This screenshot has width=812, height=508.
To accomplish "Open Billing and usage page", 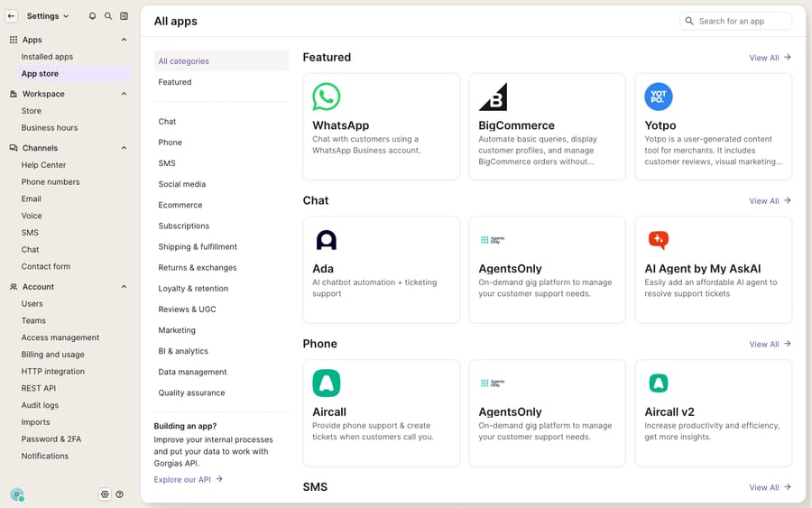I will 53,355.
